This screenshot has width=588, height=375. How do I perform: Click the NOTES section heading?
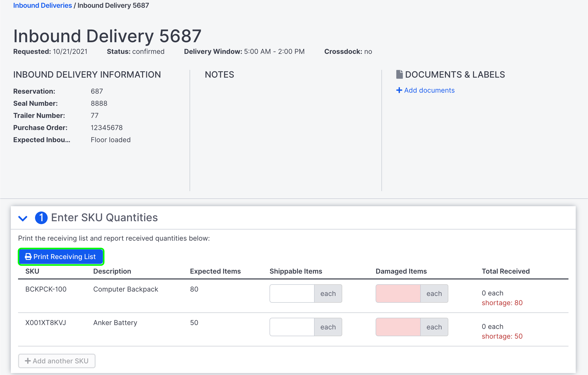pos(219,75)
